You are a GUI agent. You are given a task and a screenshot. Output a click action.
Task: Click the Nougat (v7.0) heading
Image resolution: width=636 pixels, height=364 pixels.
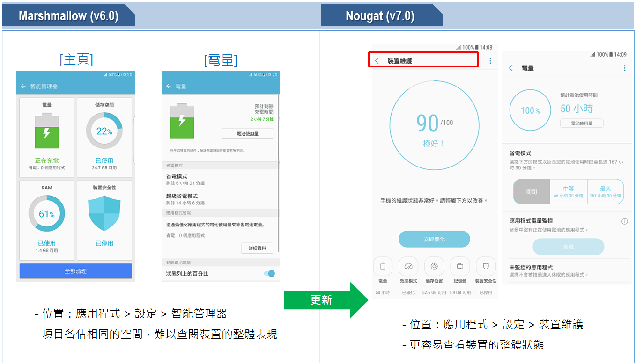click(380, 16)
